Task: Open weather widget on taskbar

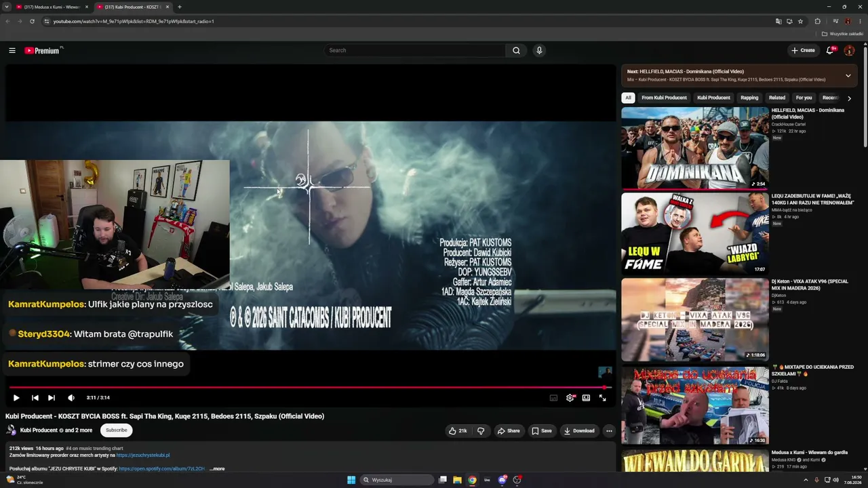Action: tap(24, 480)
